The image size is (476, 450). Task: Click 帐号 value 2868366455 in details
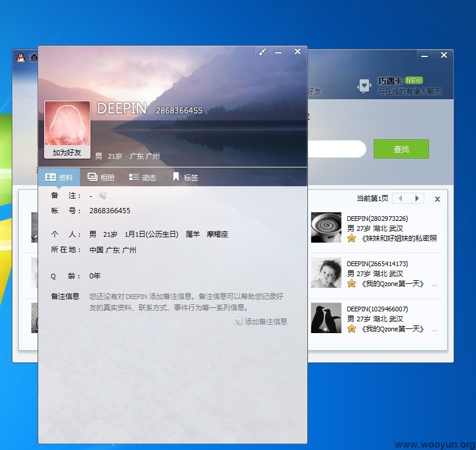[x=109, y=211]
